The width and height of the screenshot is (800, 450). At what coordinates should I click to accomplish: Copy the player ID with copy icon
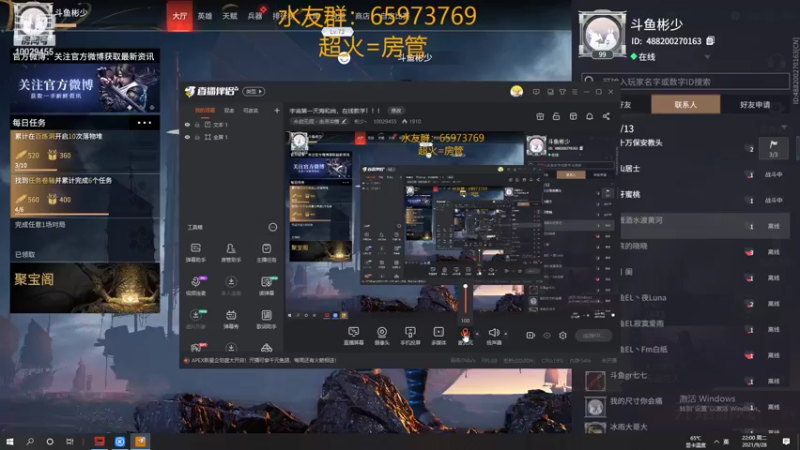click(710, 41)
